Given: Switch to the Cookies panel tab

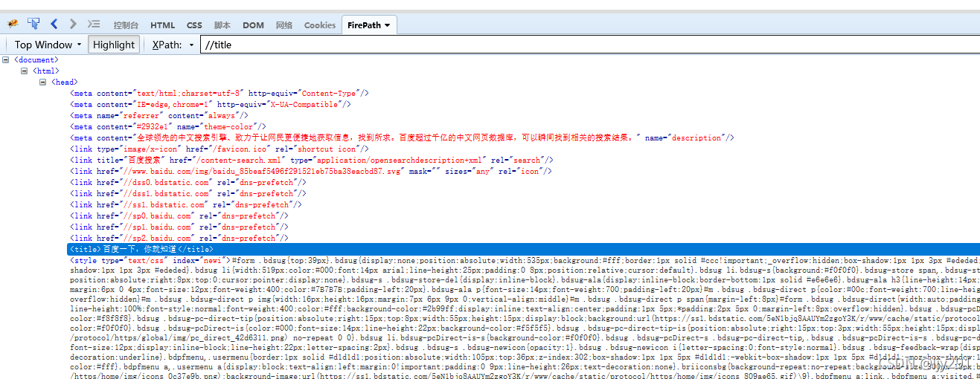Looking at the screenshot, I should click(320, 25).
